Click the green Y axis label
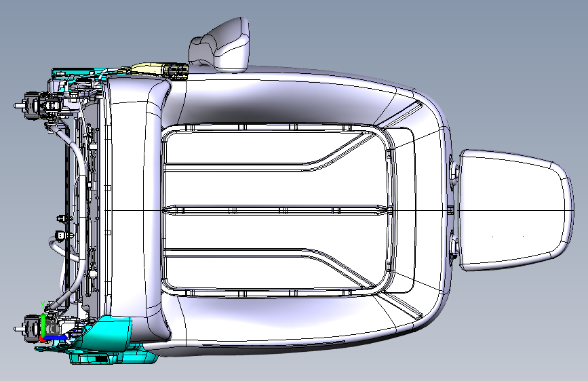 click(x=43, y=304)
